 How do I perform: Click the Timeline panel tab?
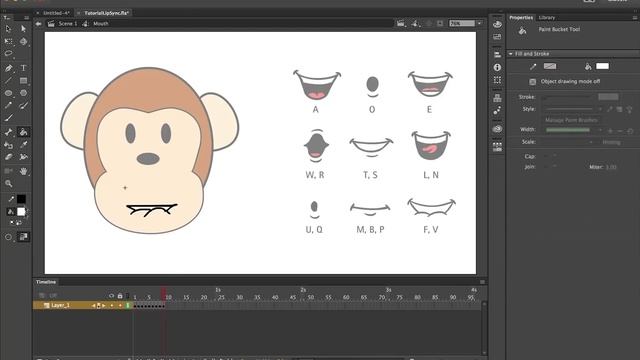(46, 282)
